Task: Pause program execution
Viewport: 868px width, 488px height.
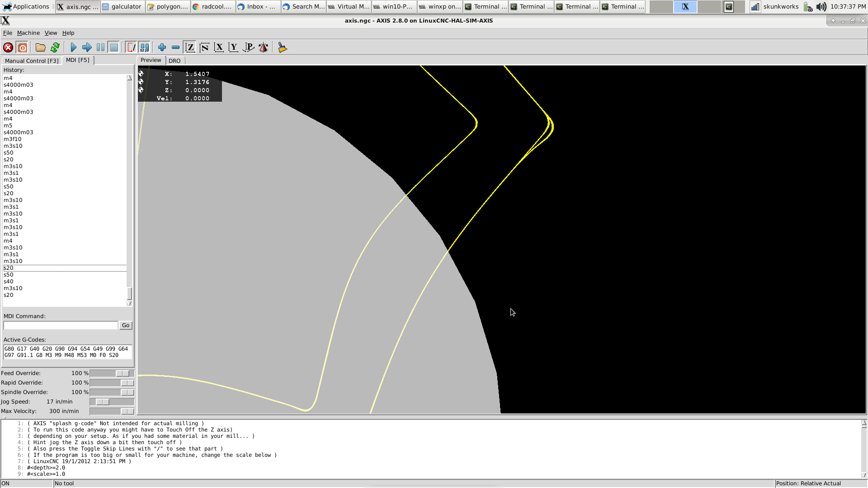Action: 100,47
